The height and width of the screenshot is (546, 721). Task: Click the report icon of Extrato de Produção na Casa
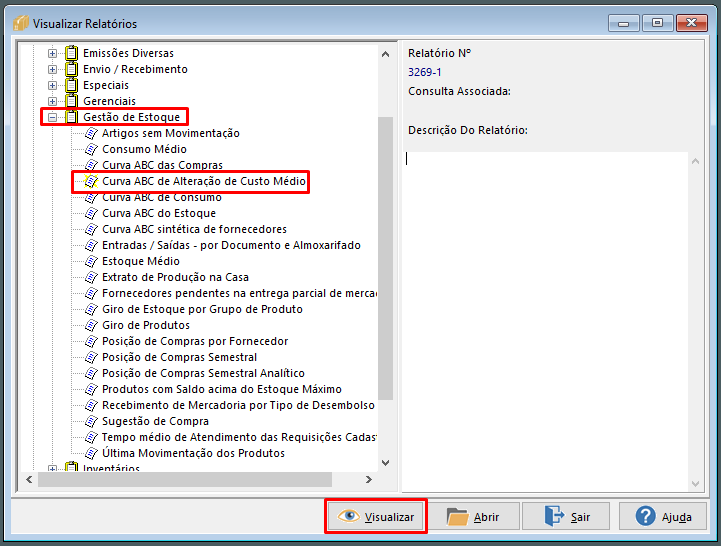pyautogui.click(x=92, y=277)
